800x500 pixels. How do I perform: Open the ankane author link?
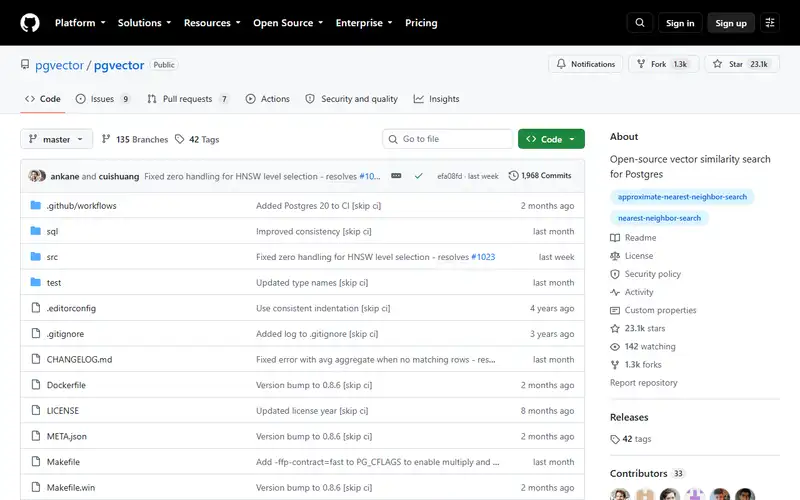(x=65, y=176)
